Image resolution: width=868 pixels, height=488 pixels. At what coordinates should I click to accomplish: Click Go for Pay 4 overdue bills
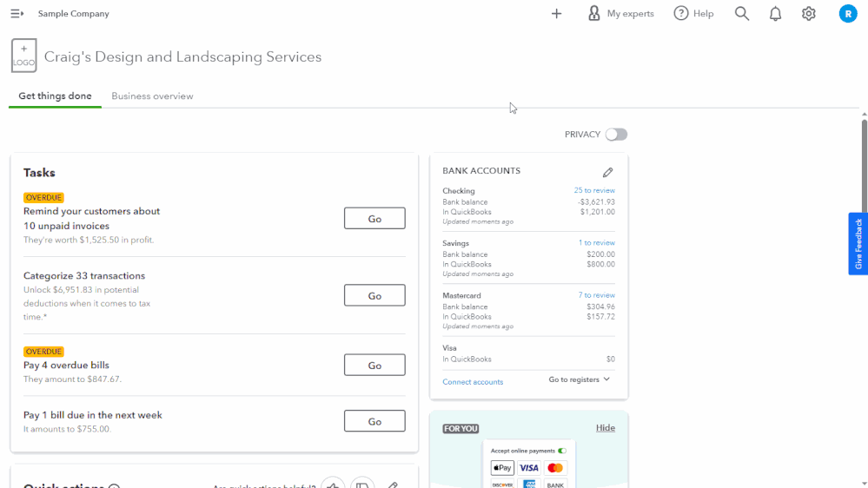pos(374,366)
